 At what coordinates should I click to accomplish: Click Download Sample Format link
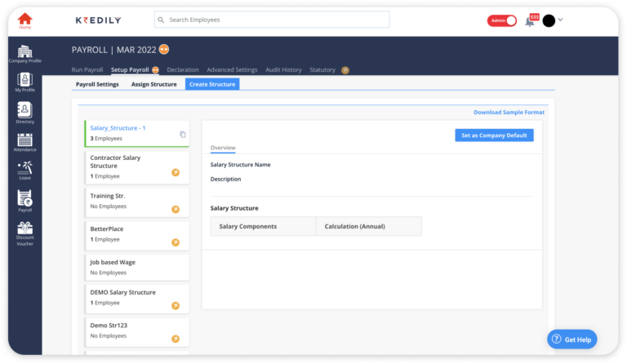tap(509, 113)
